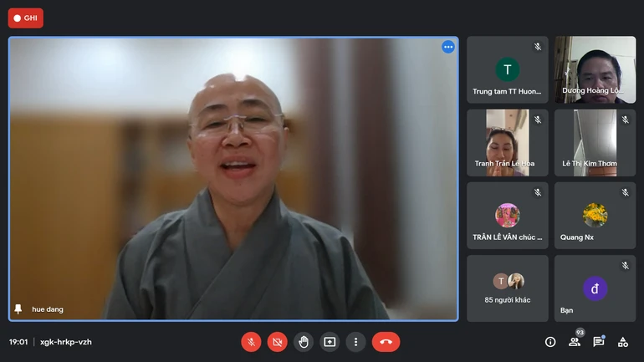Click the muted mic icon on Lê Thị Kim Thơm tile
Viewport: 644px width, 362px height.
[x=625, y=120]
